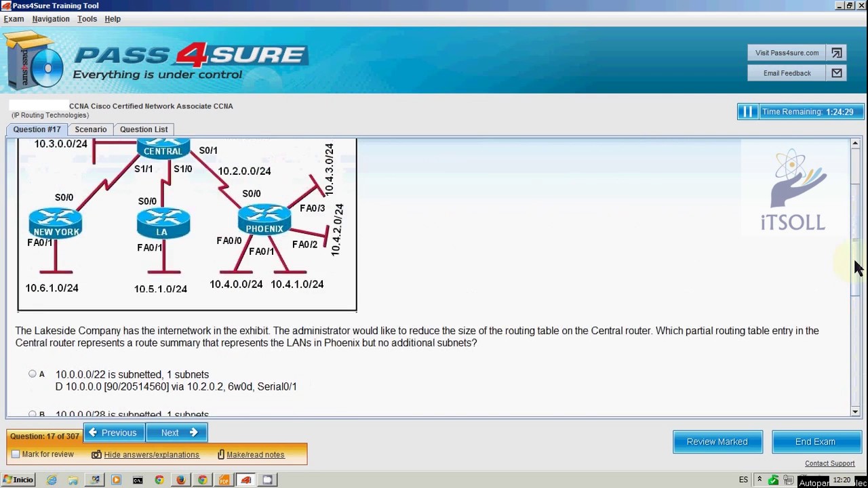Click the Phoenix router icon
Screen dimensions: 868x488
tap(264, 221)
